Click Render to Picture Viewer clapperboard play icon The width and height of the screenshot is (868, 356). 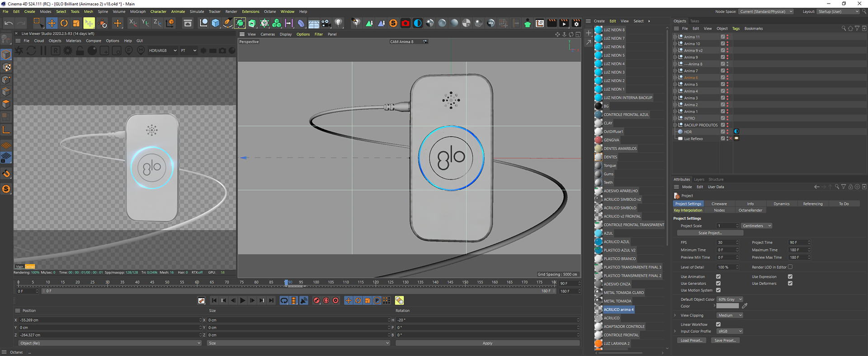[x=564, y=23]
